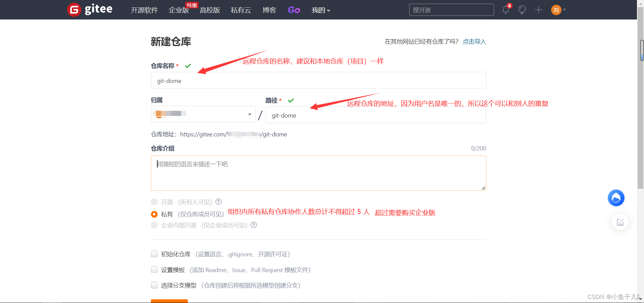Select the 开源 (所有人可见) radio button
This screenshot has height=303, width=644.
point(154,202)
